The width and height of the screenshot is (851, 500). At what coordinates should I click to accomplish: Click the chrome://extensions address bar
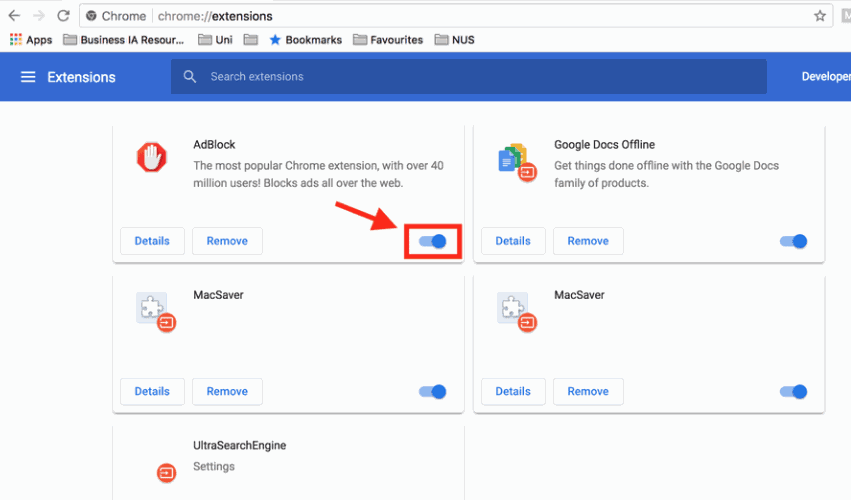pos(456,16)
